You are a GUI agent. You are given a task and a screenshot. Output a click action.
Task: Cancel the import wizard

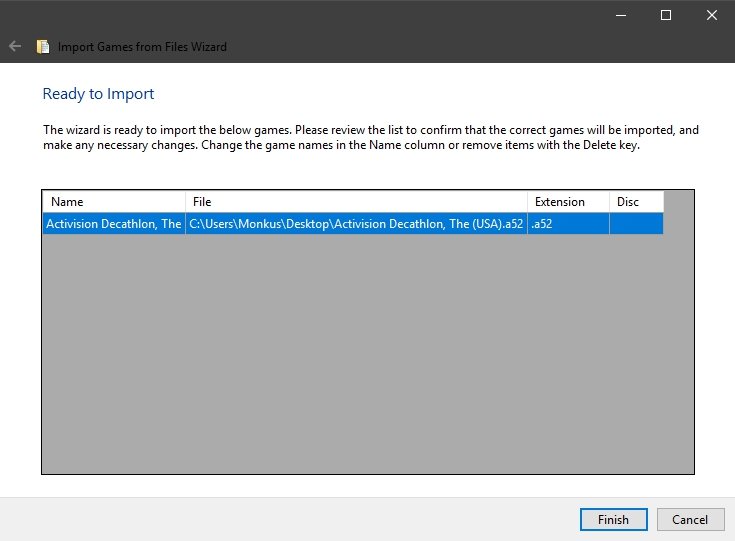(x=690, y=519)
